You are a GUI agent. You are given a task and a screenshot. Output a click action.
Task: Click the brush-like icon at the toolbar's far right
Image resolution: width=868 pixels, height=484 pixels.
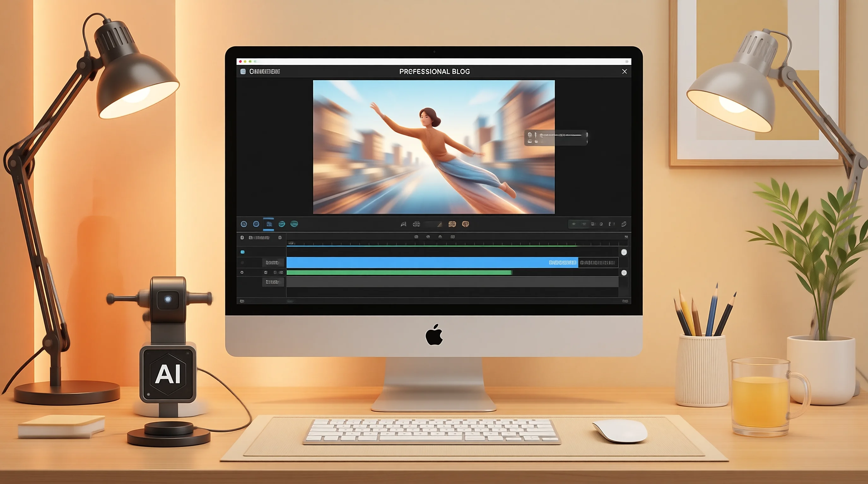pos(624,224)
